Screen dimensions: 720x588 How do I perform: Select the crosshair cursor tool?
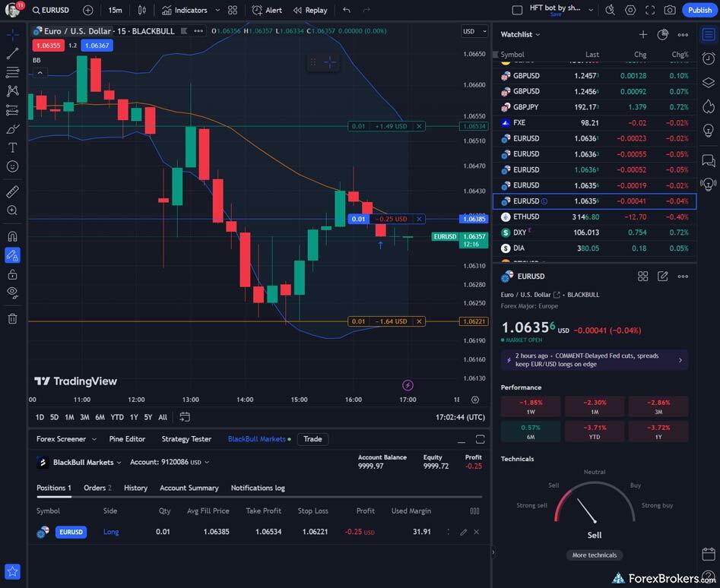pos(12,34)
